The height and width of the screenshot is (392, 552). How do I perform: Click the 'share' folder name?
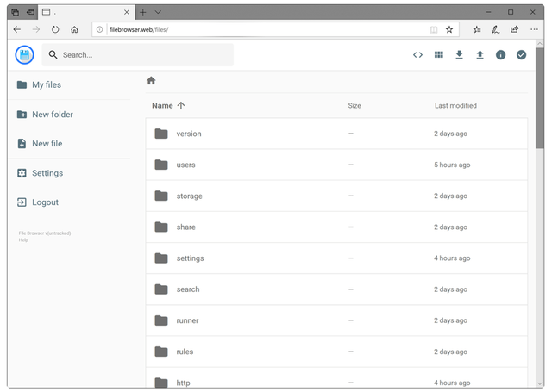186,227
